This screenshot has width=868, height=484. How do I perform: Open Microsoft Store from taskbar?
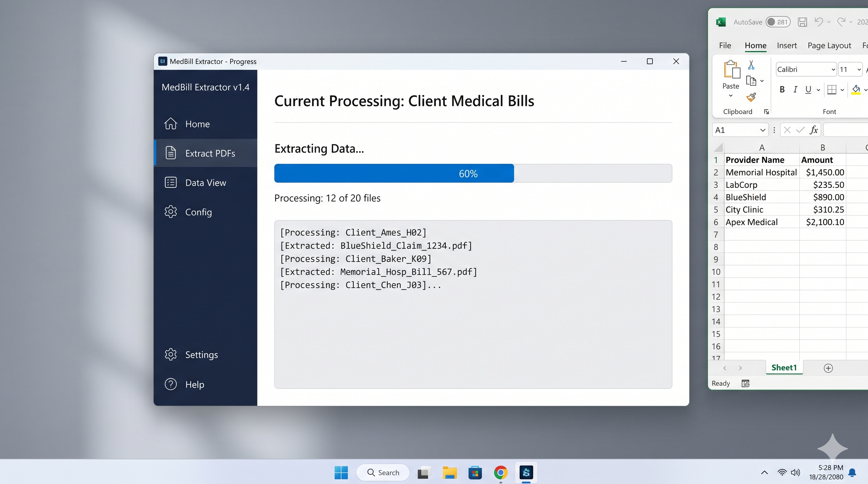click(x=475, y=473)
